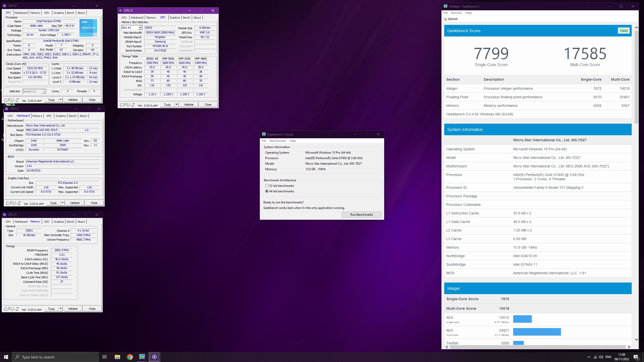Click the Geekbench 3 Tryout title icon
Screen dimensions: 644x362
264,134
